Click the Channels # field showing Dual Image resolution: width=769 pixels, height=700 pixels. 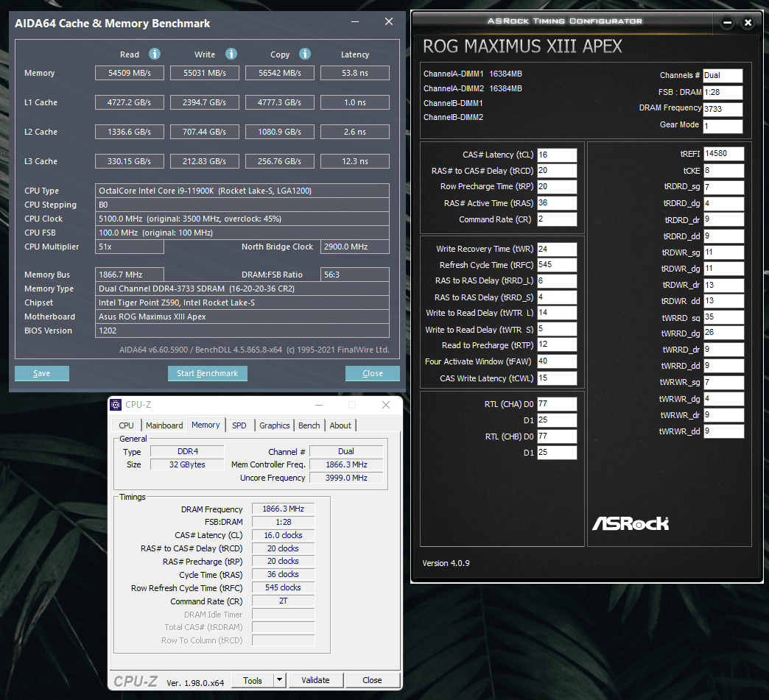723,76
